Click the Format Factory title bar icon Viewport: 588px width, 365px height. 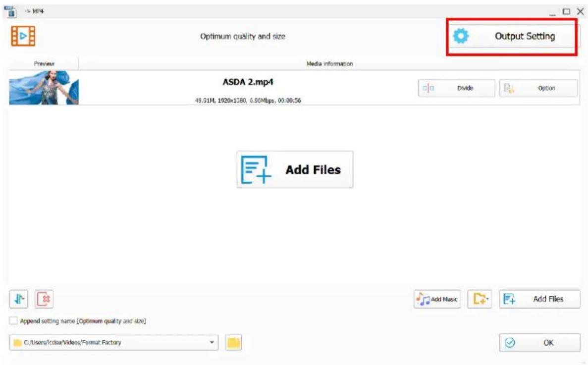(x=10, y=11)
